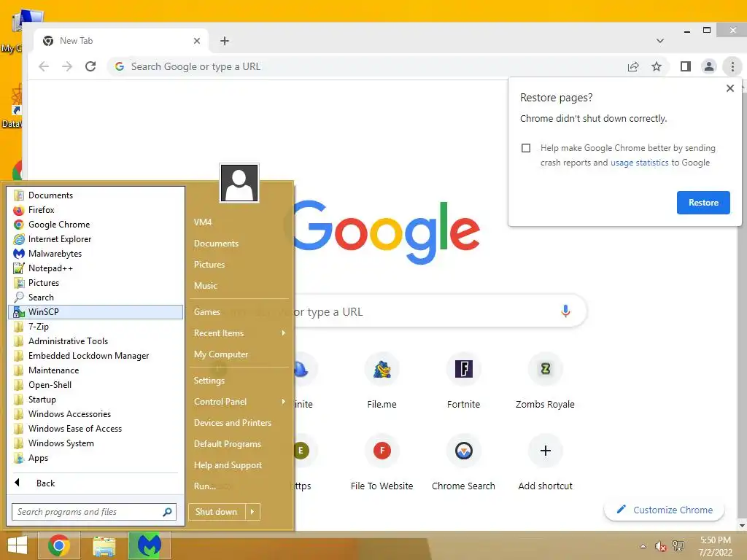This screenshot has height=560, width=747.
Task: Click the Restore button
Action: (703, 203)
